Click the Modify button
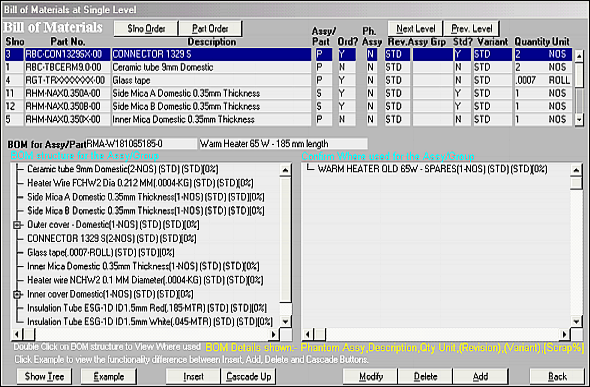This screenshot has width=590, height=387. point(371,376)
